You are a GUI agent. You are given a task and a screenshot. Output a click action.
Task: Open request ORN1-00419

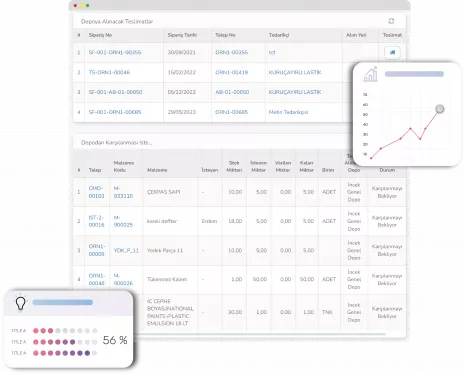tap(232, 72)
